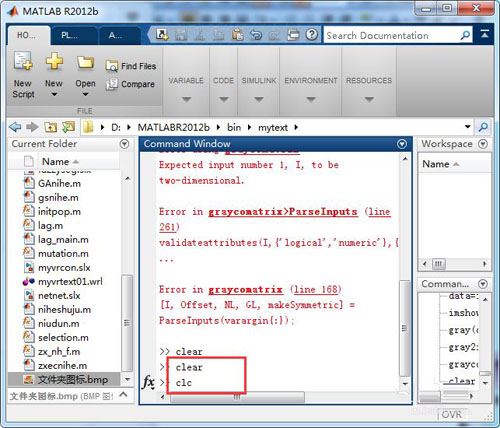Click bin in the address path
Screen dimensions: 500x428
pyautogui.click(x=234, y=127)
